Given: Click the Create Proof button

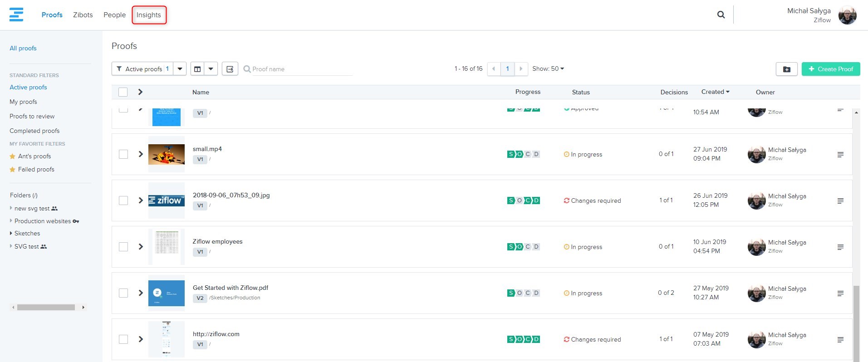Looking at the screenshot, I should (830, 69).
